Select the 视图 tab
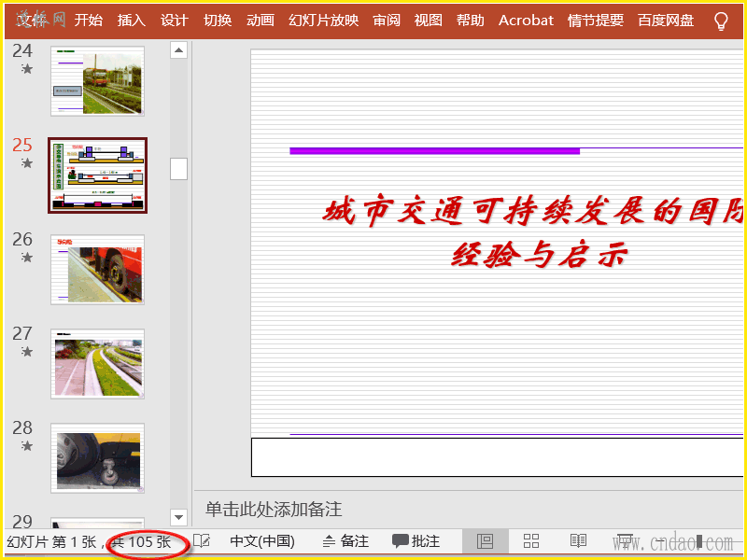Viewport: 747px width, 560px height. click(x=428, y=21)
